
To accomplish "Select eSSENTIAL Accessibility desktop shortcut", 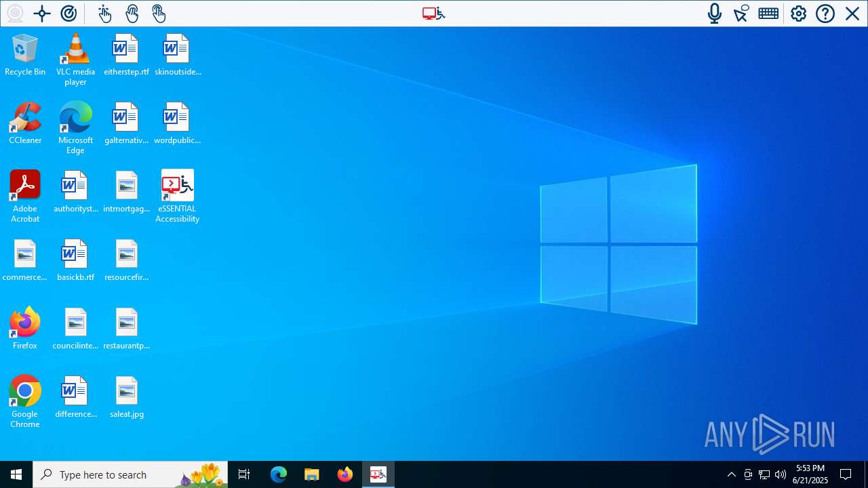I will click(x=178, y=197).
